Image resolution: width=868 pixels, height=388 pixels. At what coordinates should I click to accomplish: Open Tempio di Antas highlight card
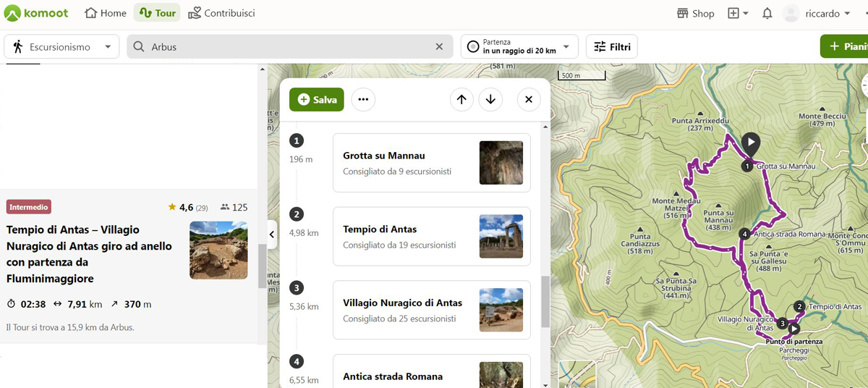[x=432, y=237]
